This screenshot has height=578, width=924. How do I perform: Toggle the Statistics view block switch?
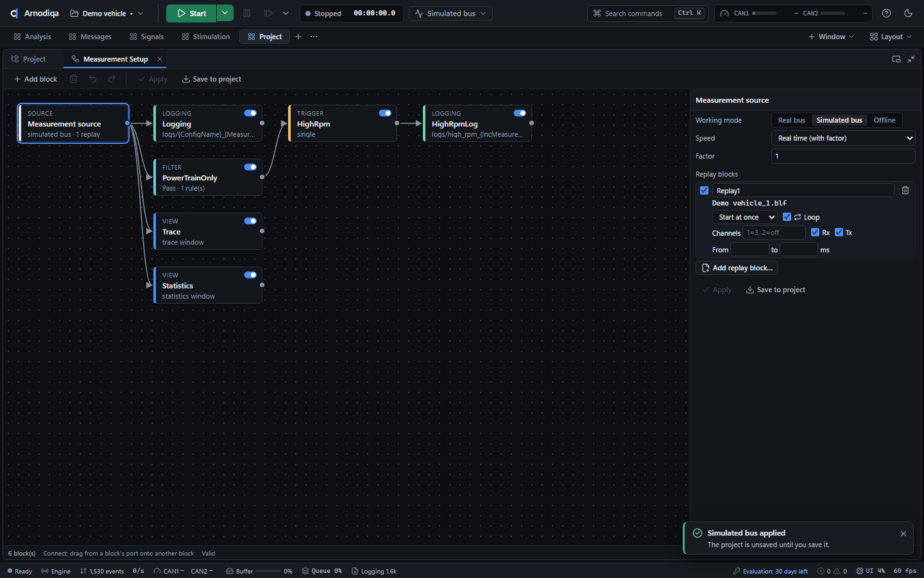click(250, 275)
